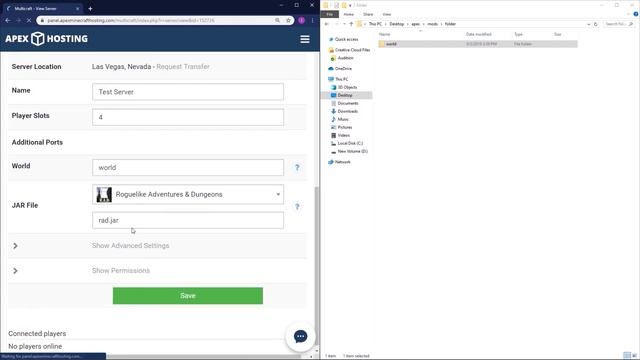The width and height of the screenshot is (640, 360).
Task: Go back in the Chrome browser
Action: (8, 20)
